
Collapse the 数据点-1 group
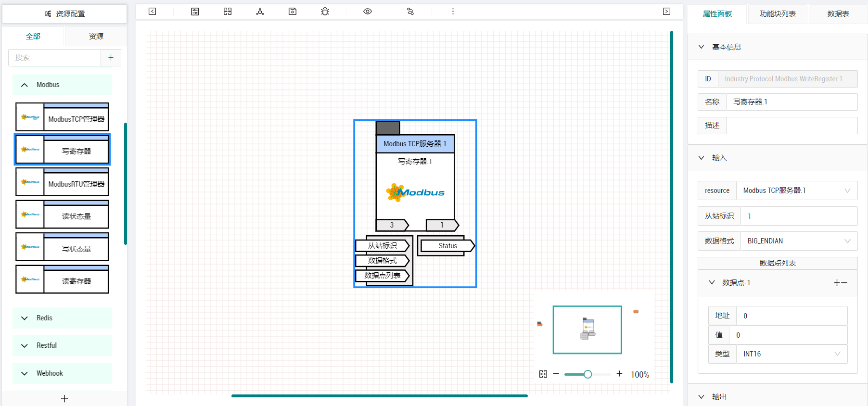(x=712, y=282)
